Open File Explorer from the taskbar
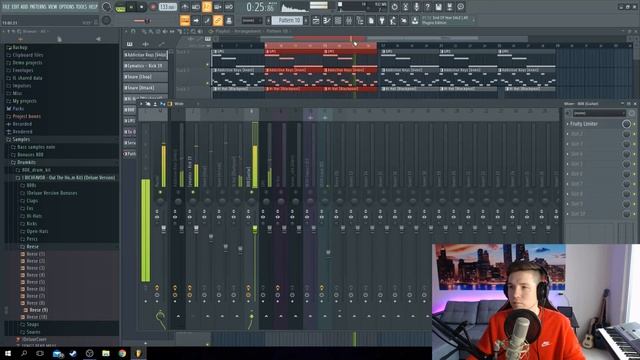 [x=106, y=353]
